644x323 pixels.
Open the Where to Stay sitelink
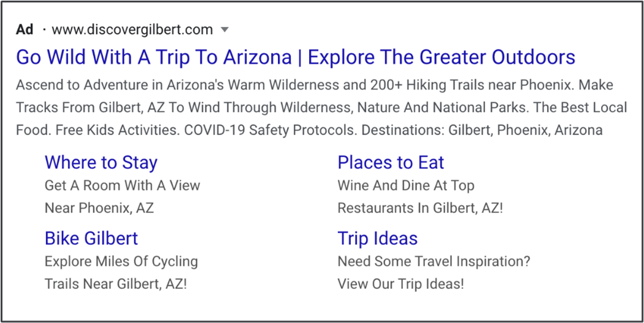click(101, 162)
